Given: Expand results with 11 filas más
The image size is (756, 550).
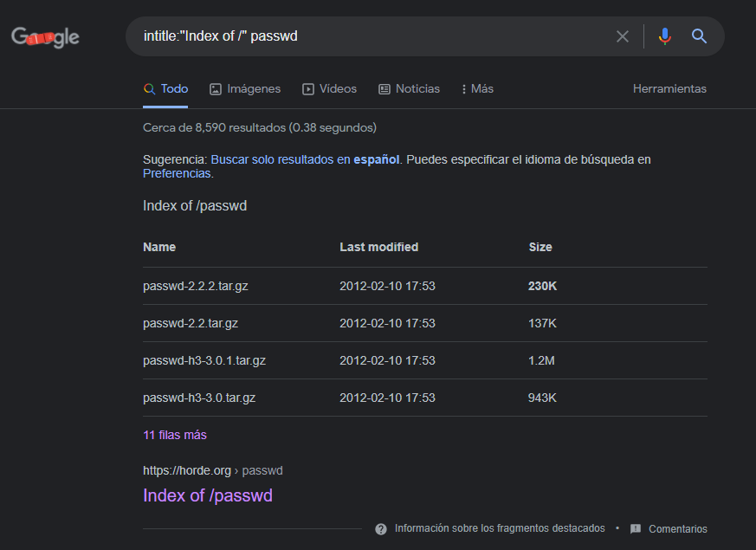Looking at the screenshot, I should click(174, 435).
